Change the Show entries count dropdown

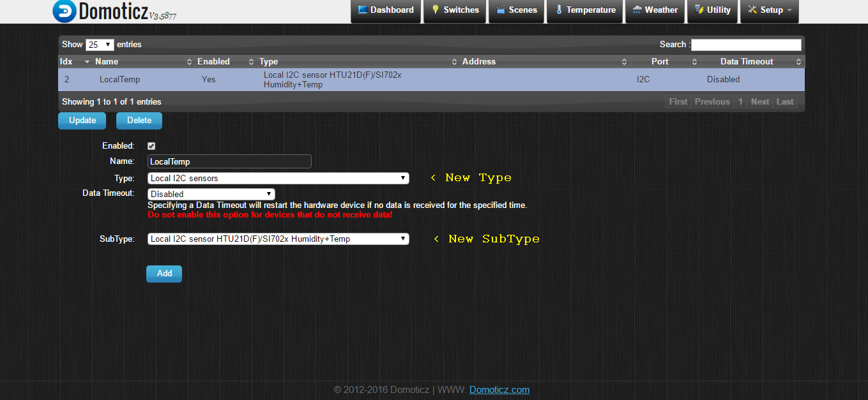(x=100, y=45)
